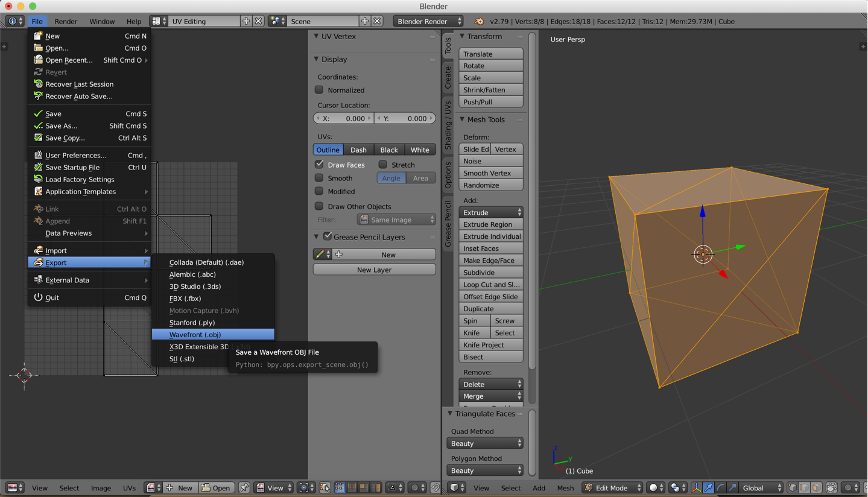Image resolution: width=868 pixels, height=497 pixels.
Task: Switch to Shading / UVs tab
Action: pos(448,125)
